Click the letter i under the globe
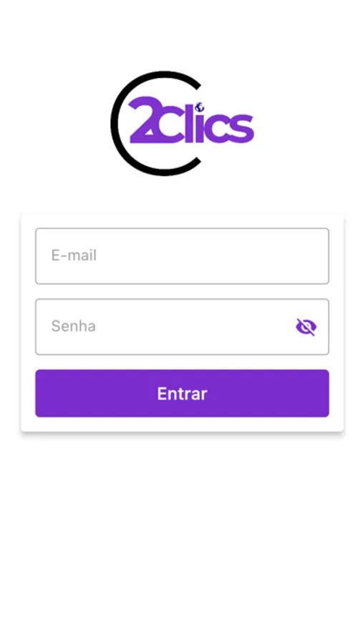Image resolution: width=363 pixels, height=644 pixels. pyautogui.click(x=200, y=128)
